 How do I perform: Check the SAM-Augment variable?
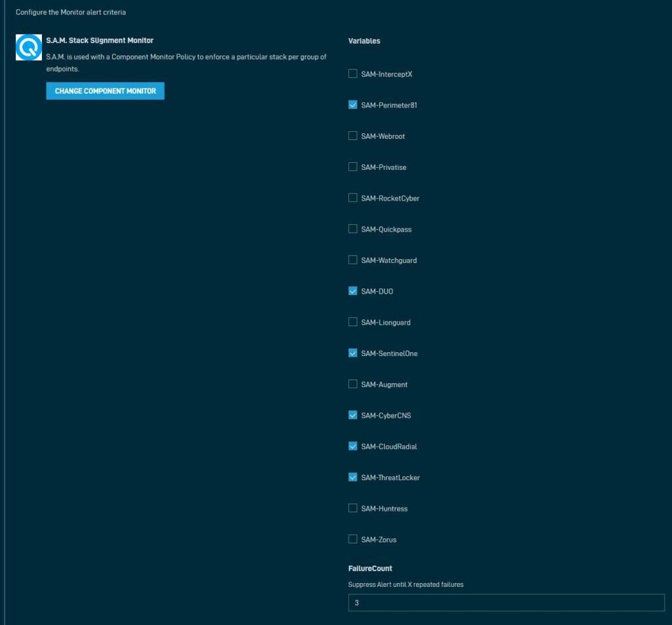click(352, 384)
